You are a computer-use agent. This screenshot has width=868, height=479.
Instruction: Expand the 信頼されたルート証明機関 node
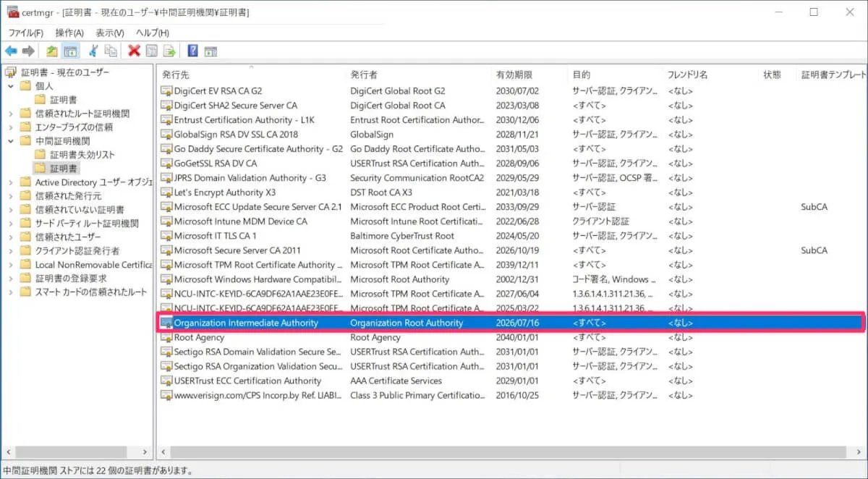(11, 114)
